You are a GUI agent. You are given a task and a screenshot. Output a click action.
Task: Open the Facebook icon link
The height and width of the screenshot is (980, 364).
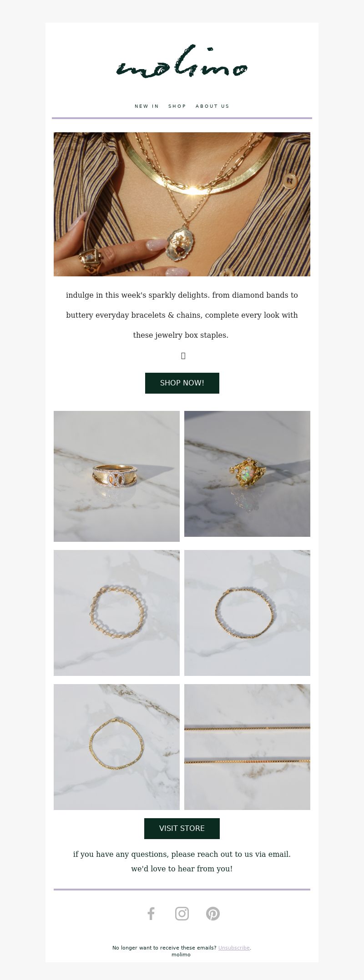151,913
